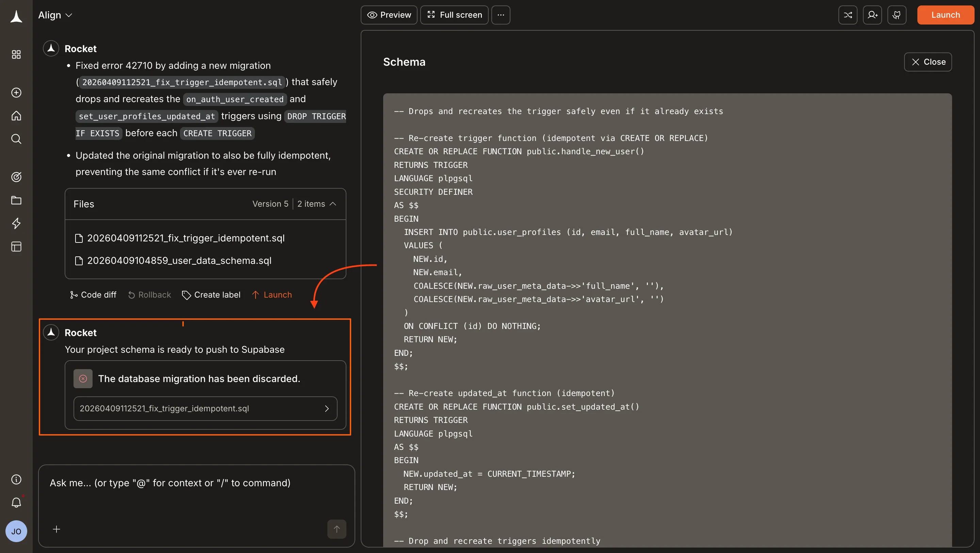Click the add collaborator icon
The image size is (980, 553).
tap(872, 15)
